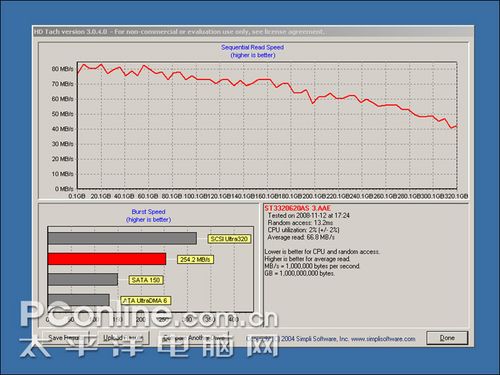Click the Upload Results button
500x375 pixels.
click(x=123, y=338)
